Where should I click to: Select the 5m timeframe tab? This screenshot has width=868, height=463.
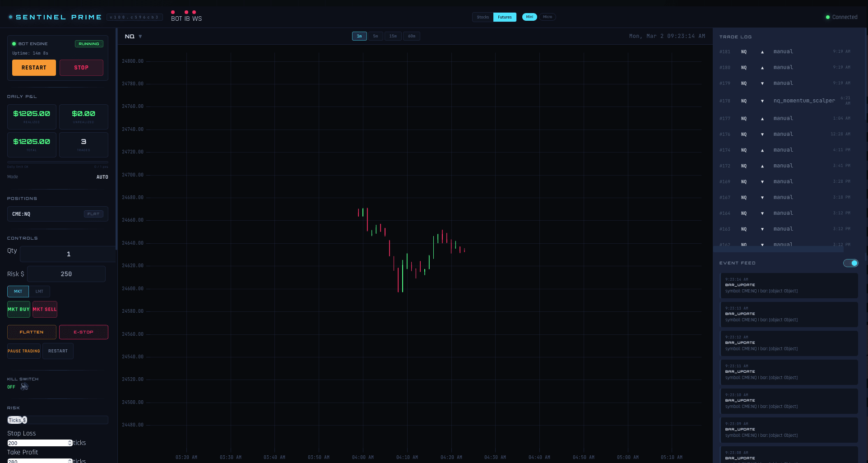376,36
